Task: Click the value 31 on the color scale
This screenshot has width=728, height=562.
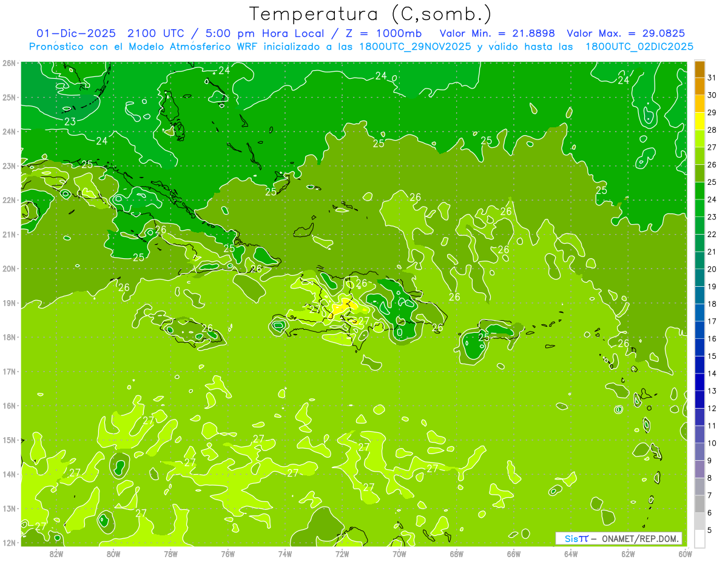Action: click(x=712, y=78)
